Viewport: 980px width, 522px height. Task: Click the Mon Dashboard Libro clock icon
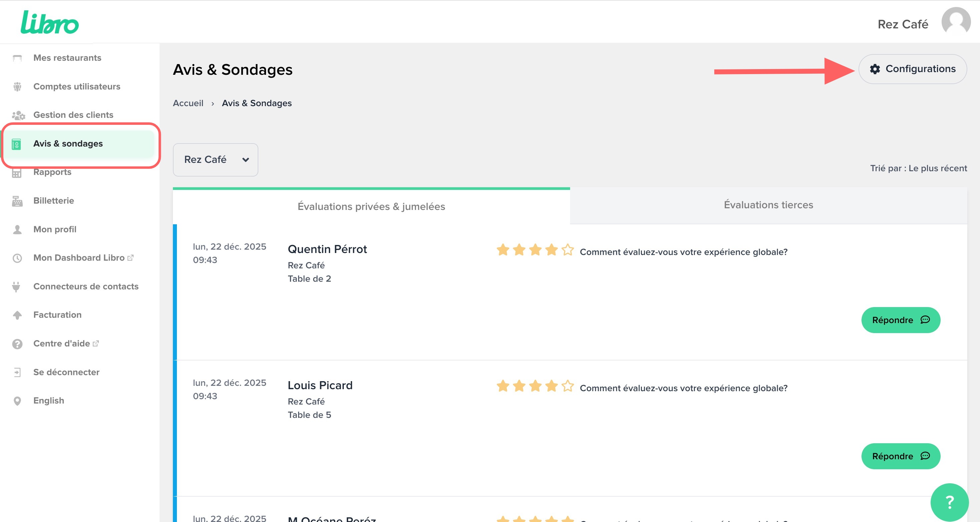click(17, 258)
